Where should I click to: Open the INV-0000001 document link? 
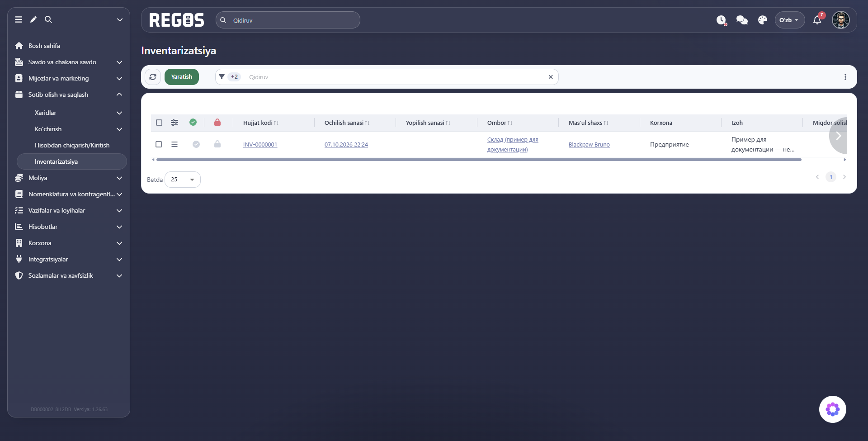tap(260, 145)
